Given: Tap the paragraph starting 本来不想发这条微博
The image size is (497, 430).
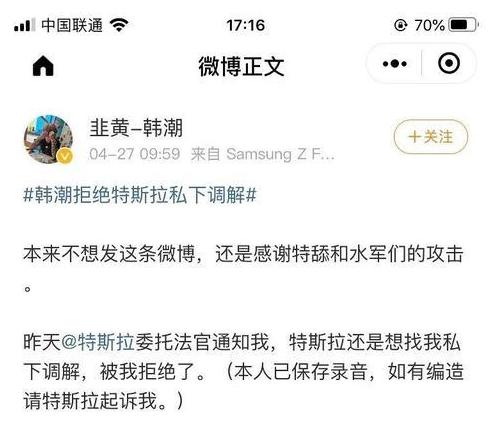Looking at the screenshot, I should 243,268.
